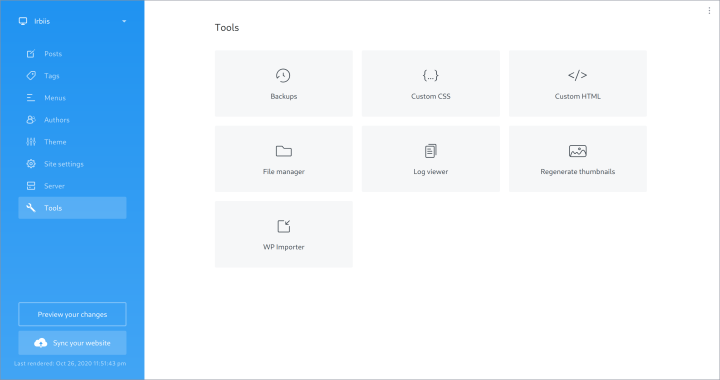Open the Custom CSS tool label

[x=431, y=96]
